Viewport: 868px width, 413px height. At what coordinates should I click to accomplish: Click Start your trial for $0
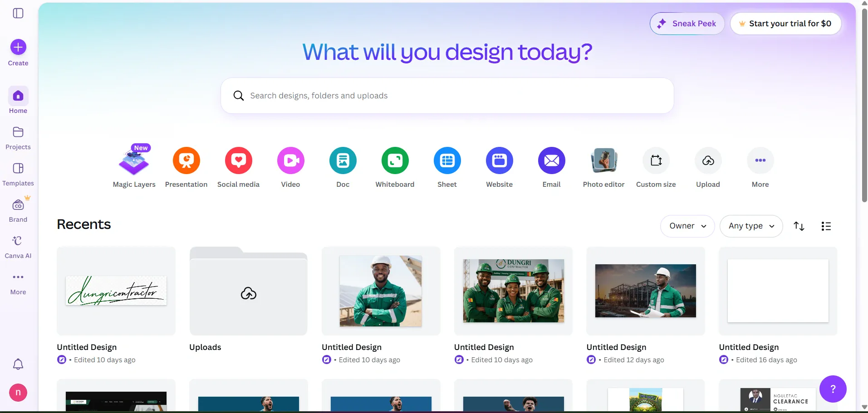pyautogui.click(x=785, y=24)
